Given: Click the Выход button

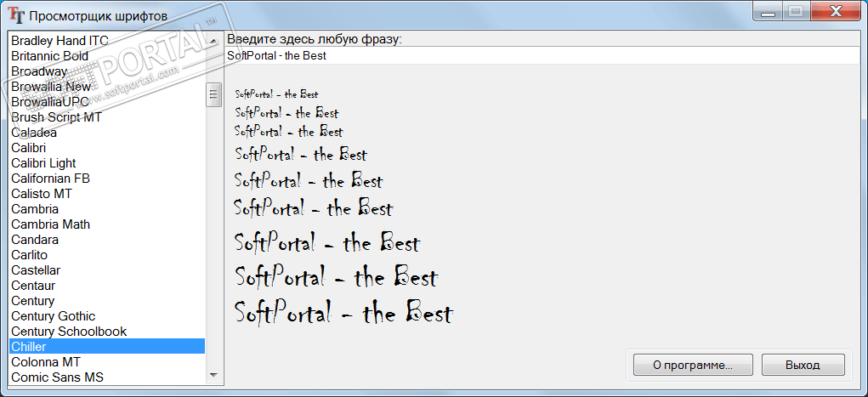Looking at the screenshot, I should pos(803,366).
